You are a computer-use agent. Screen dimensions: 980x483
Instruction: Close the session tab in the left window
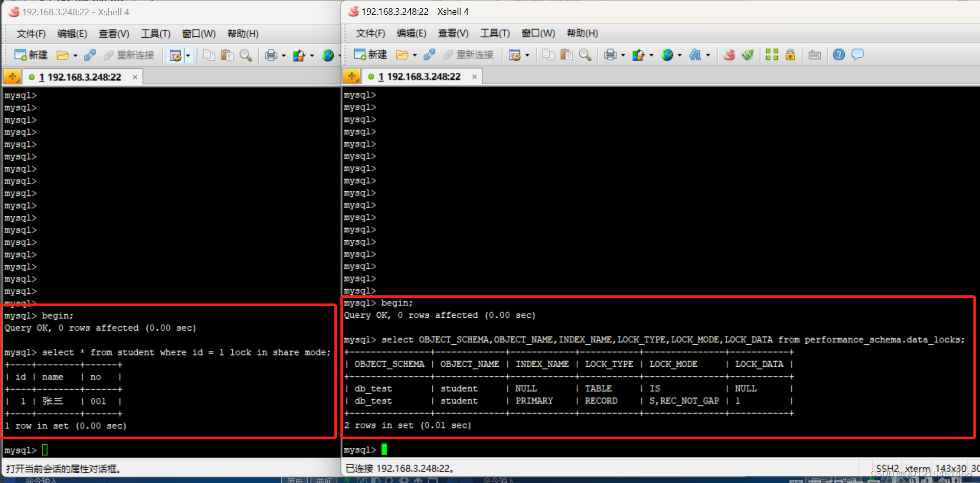click(x=135, y=77)
